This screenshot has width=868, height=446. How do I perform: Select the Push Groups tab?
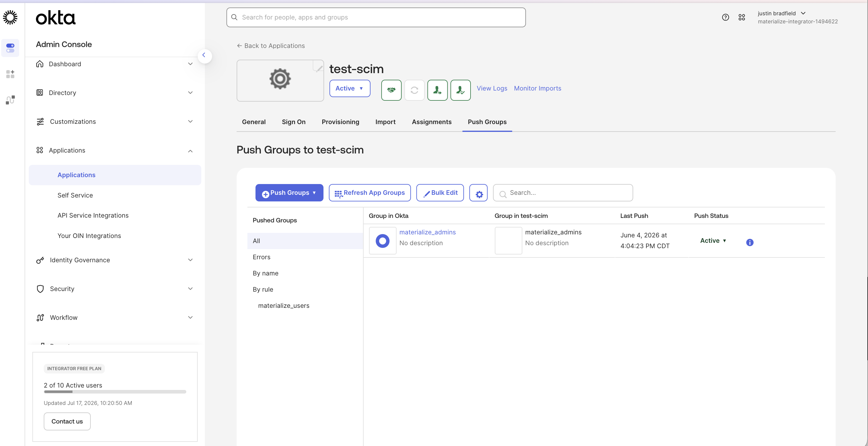click(487, 122)
